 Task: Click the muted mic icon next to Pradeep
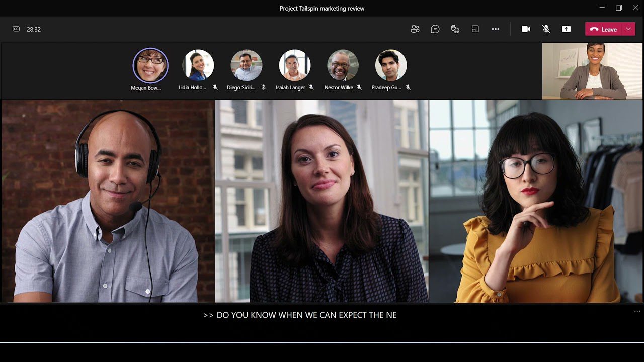click(x=408, y=87)
